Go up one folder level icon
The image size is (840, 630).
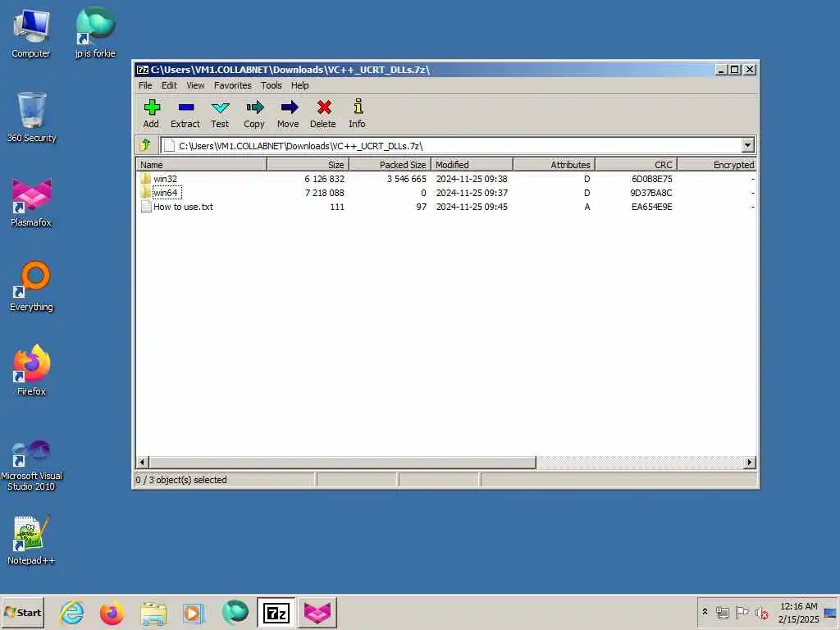pyautogui.click(x=146, y=145)
